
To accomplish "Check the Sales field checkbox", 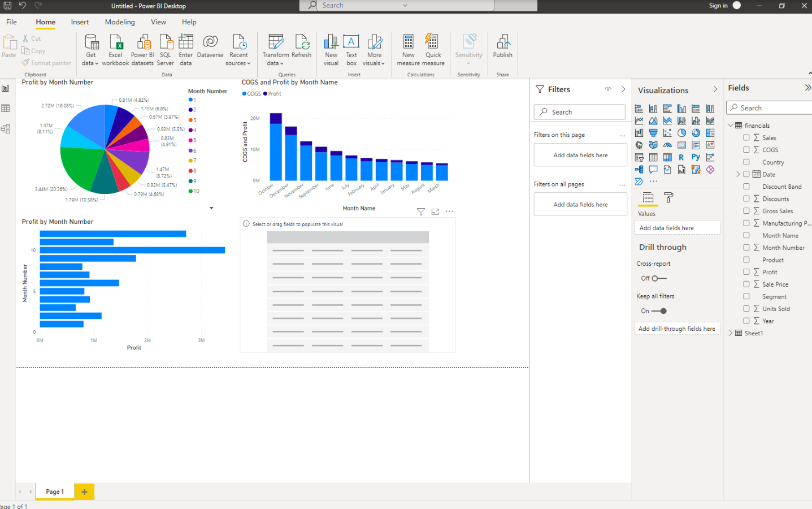I will (x=746, y=137).
